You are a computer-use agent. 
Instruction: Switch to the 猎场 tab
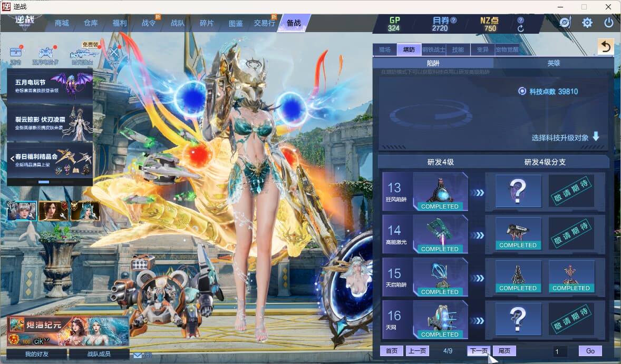tap(384, 50)
